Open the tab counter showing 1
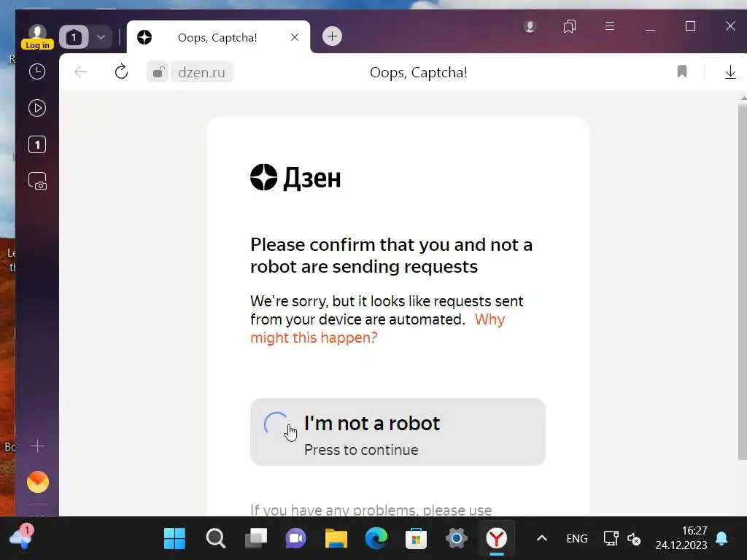Viewport: 747px width, 560px height. click(74, 37)
